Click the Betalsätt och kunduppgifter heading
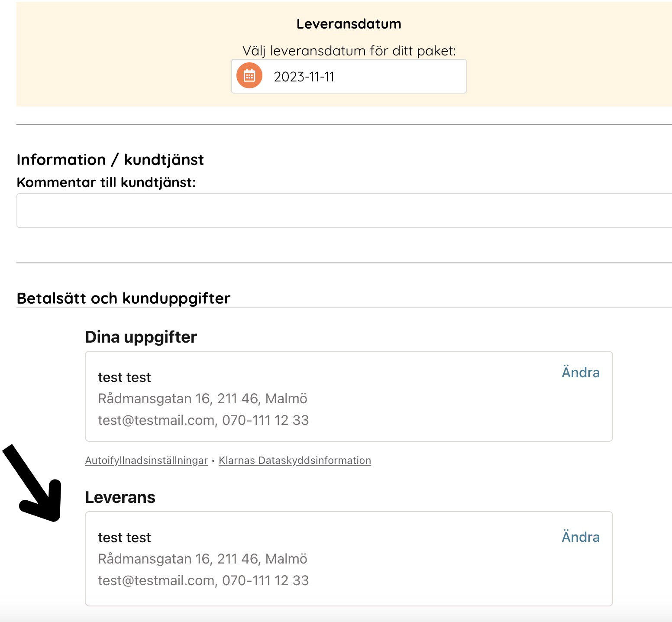The image size is (672, 622). pos(123,298)
